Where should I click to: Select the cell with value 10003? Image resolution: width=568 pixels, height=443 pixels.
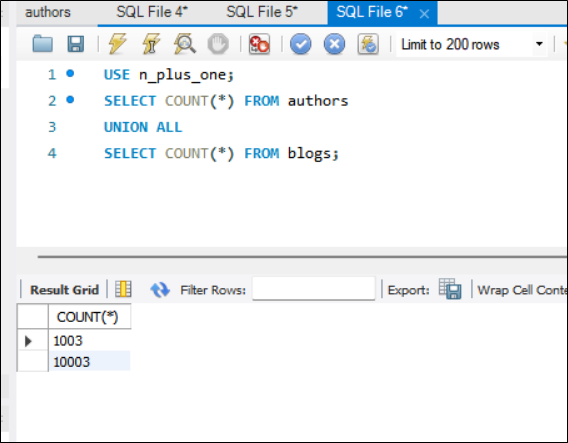[89, 361]
